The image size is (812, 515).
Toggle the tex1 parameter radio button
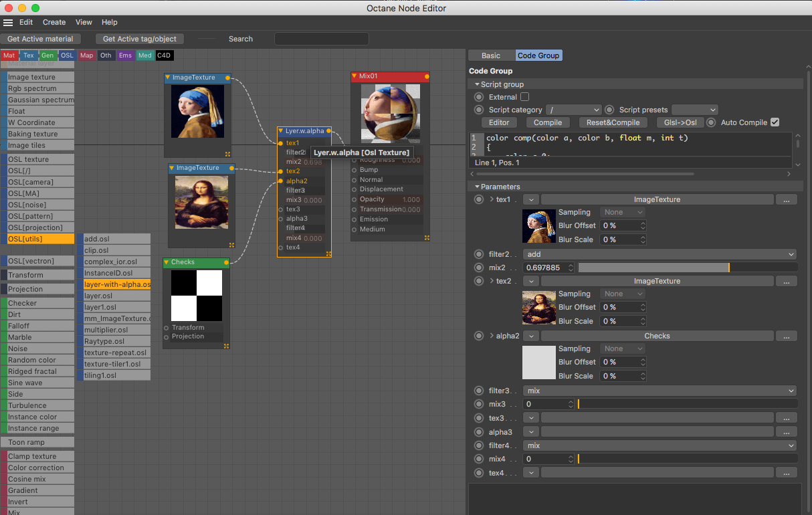pyautogui.click(x=478, y=199)
